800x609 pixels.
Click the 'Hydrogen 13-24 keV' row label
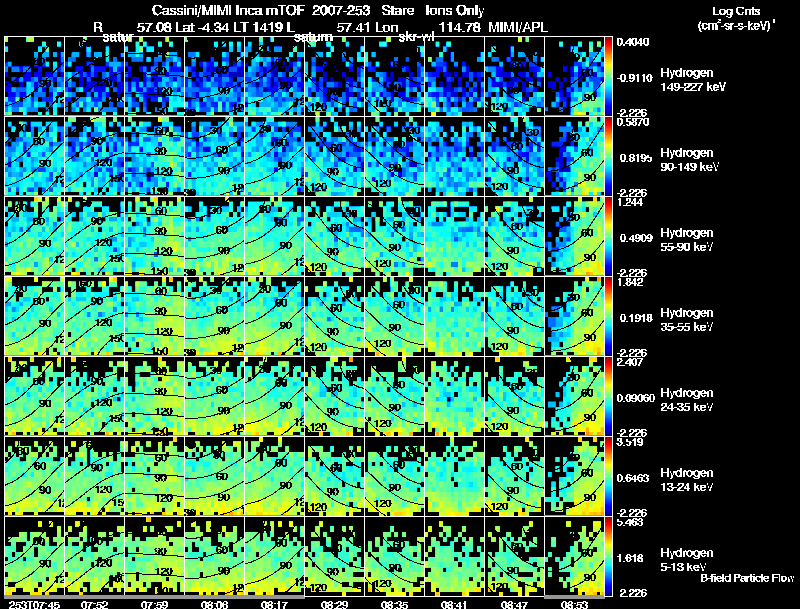[x=687, y=480]
